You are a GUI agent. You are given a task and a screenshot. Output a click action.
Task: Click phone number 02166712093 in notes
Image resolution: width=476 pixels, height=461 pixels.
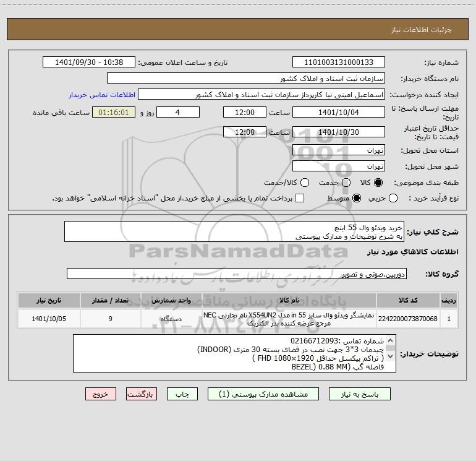pos(314,341)
